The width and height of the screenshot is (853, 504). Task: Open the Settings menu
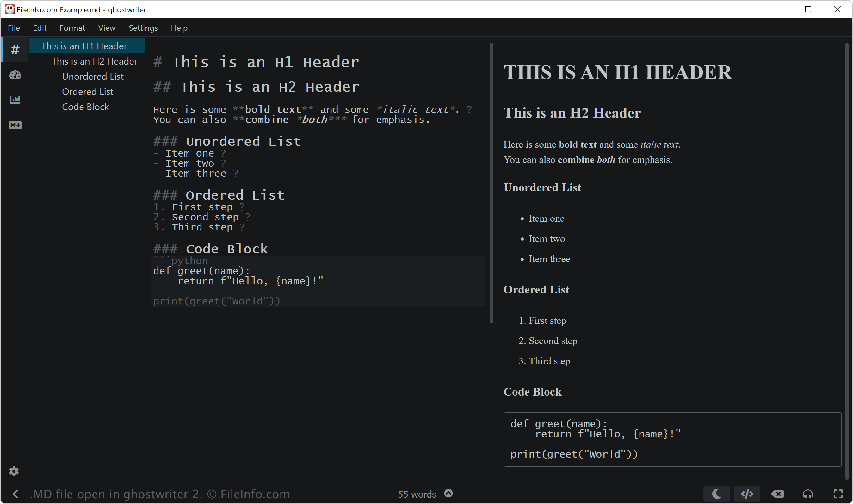pyautogui.click(x=143, y=28)
